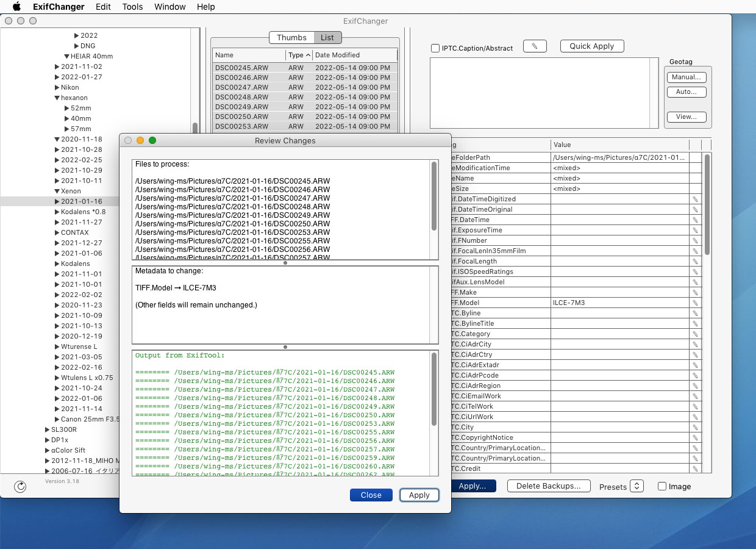Edit pencil icon for DateTimeOriginal row
The image size is (756, 549).
(695, 210)
